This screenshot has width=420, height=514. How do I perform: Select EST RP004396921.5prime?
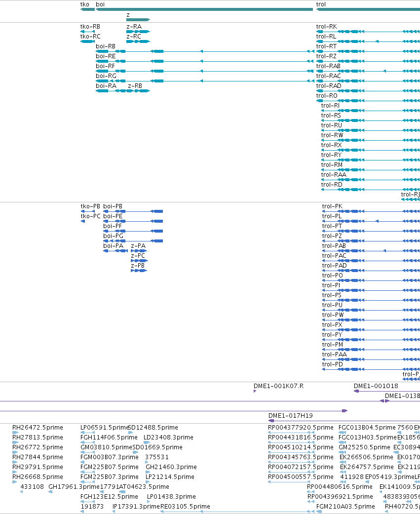[x=340, y=496]
